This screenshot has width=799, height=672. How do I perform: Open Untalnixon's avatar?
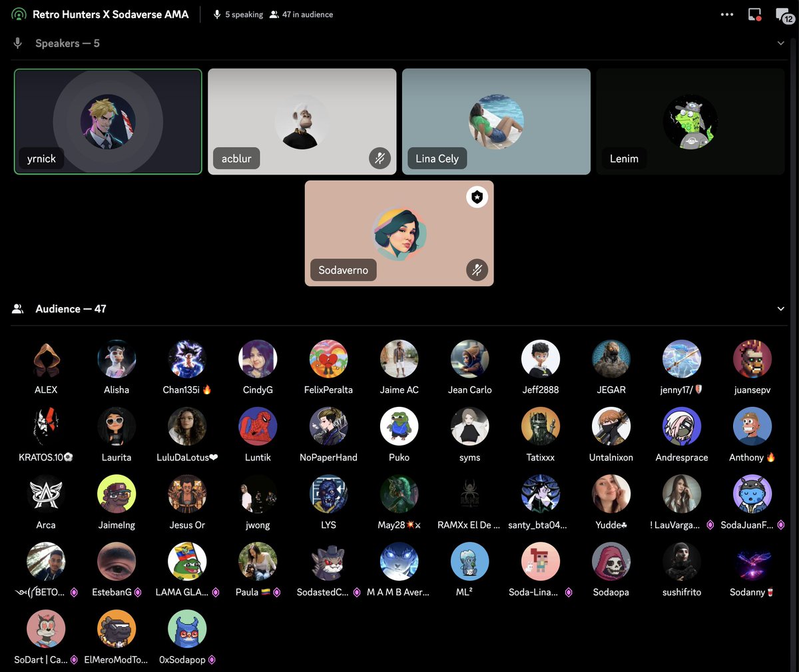611,426
